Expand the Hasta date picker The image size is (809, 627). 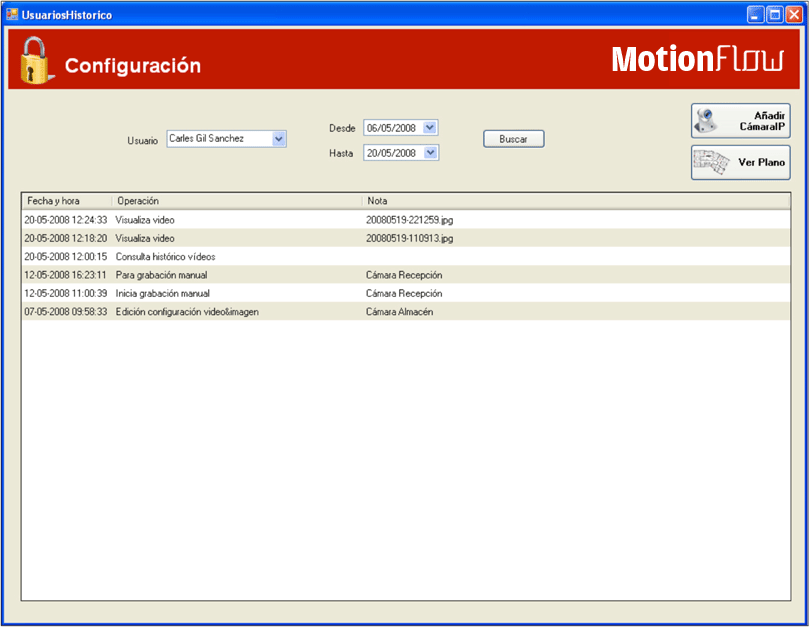tap(430, 153)
